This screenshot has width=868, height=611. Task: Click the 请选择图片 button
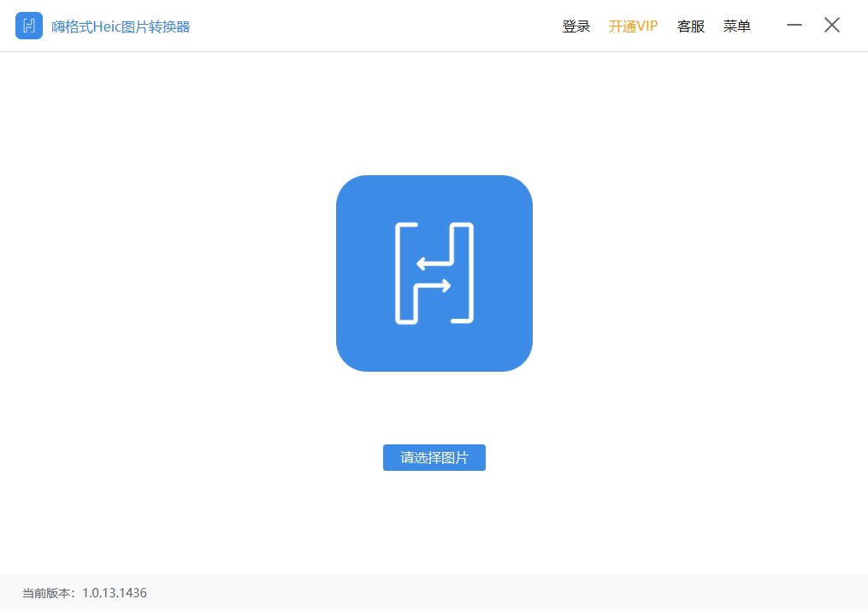(434, 458)
